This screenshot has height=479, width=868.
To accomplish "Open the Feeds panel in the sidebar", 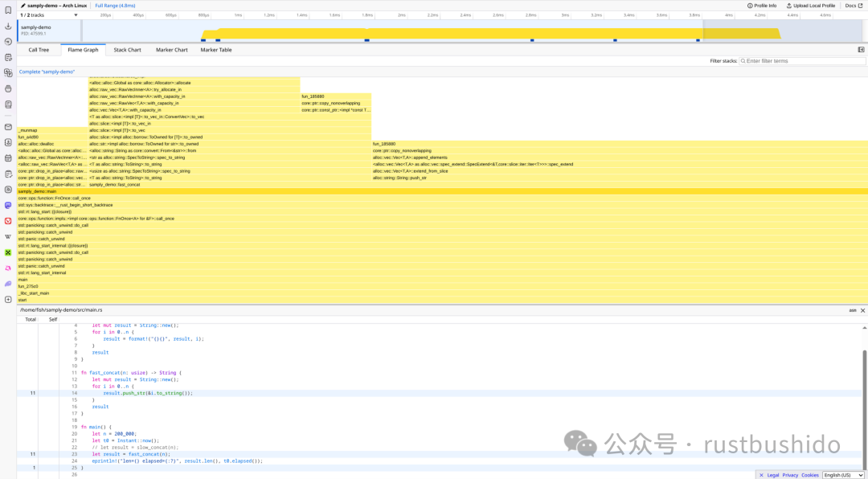I will [x=8, y=190].
